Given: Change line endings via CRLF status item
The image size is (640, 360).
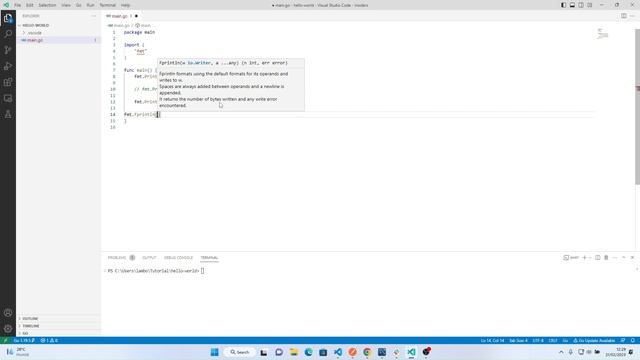Looking at the screenshot, I should 553,340.
